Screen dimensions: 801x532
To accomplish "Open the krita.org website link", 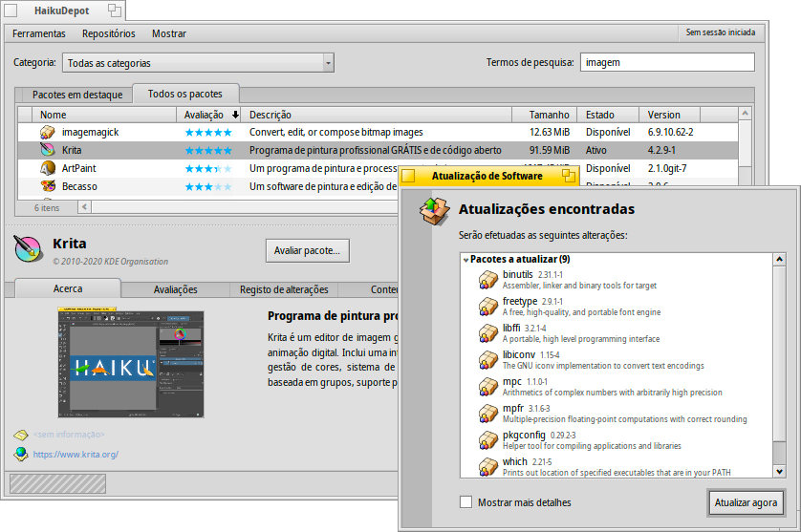I will (76, 455).
